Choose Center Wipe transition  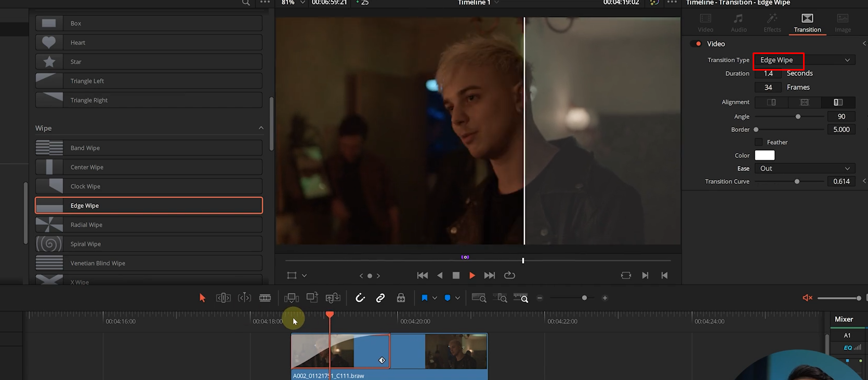point(149,167)
